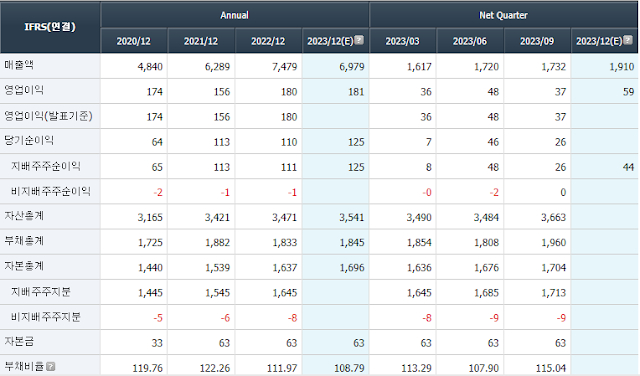Click 부채비율 value 115.04 for 2023/09
The image size is (640, 376).
(x=551, y=368)
